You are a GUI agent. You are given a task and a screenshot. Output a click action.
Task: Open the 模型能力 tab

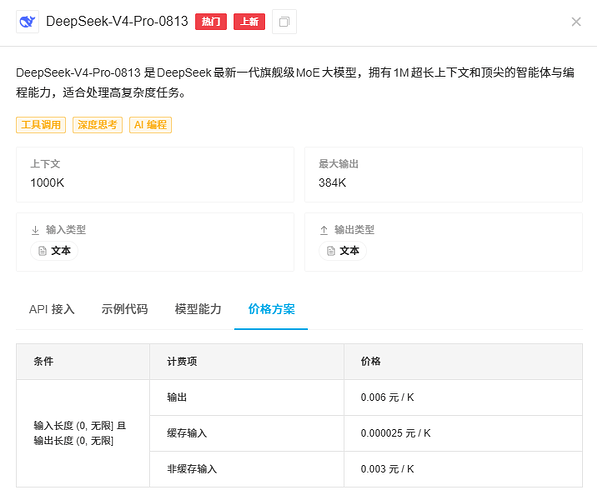coord(198,309)
